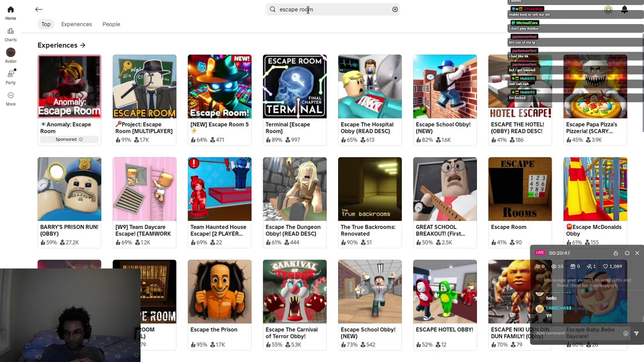Viewport: 644px width, 362px height.
Task: Click the co-hosts people count icon
Action: click(540, 266)
